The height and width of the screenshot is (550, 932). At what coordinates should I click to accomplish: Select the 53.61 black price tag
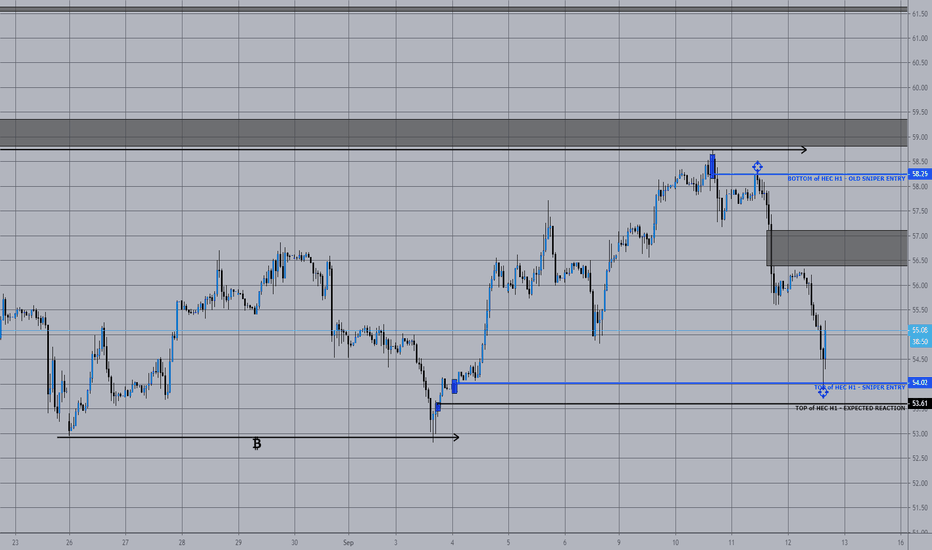[920, 404]
